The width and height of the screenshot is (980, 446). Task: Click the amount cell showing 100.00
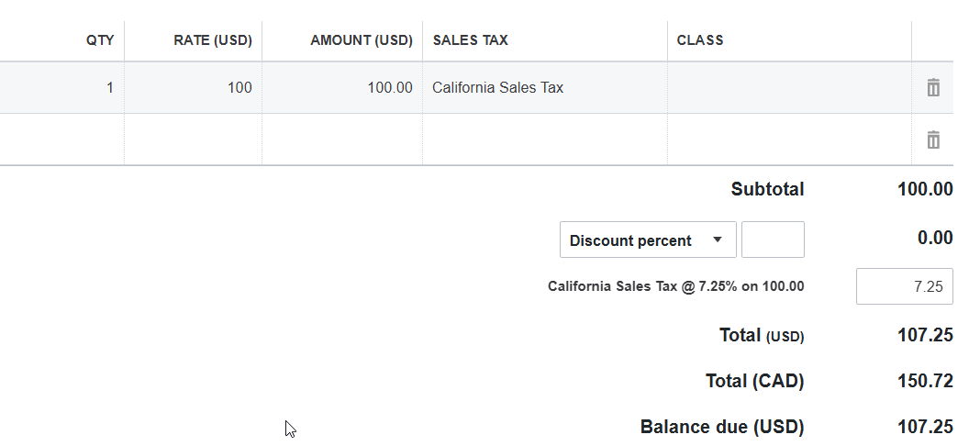tap(342, 87)
